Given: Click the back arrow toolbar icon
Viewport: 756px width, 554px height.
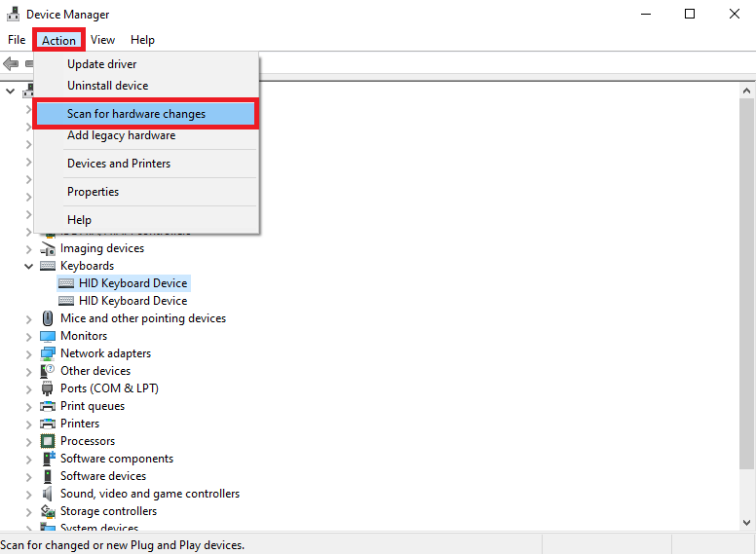Looking at the screenshot, I should click(x=11, y=63).
